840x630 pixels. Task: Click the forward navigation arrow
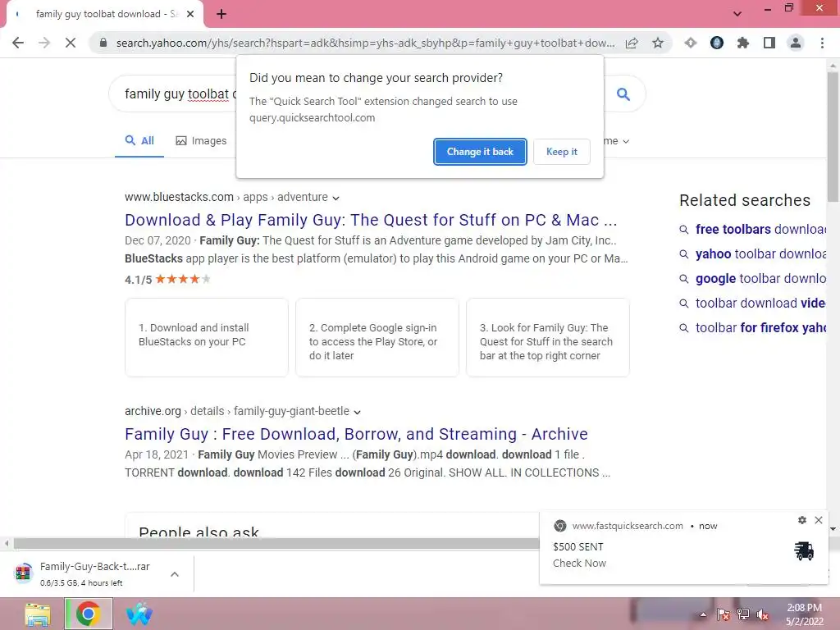(44, 43)
